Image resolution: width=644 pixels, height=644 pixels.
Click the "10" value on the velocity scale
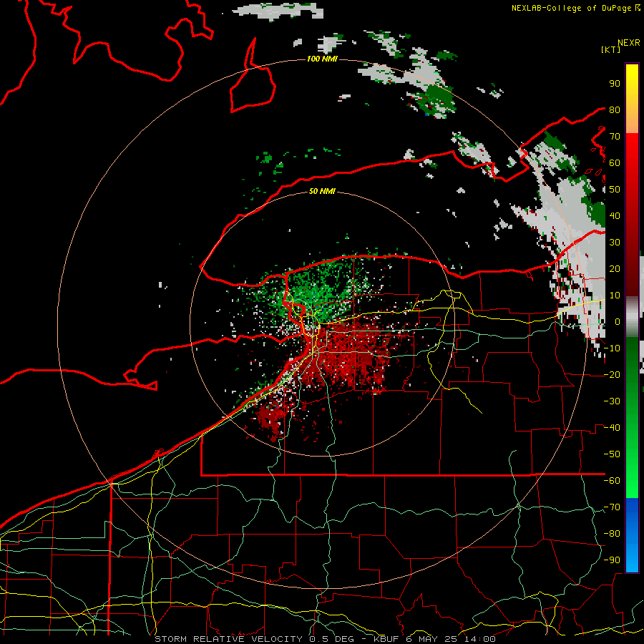pos(615,296)
